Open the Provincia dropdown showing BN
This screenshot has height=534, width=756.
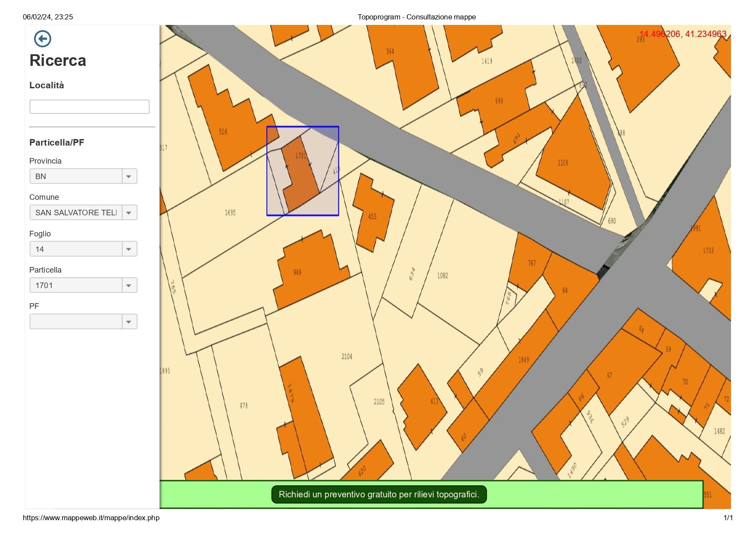point(83,176)
